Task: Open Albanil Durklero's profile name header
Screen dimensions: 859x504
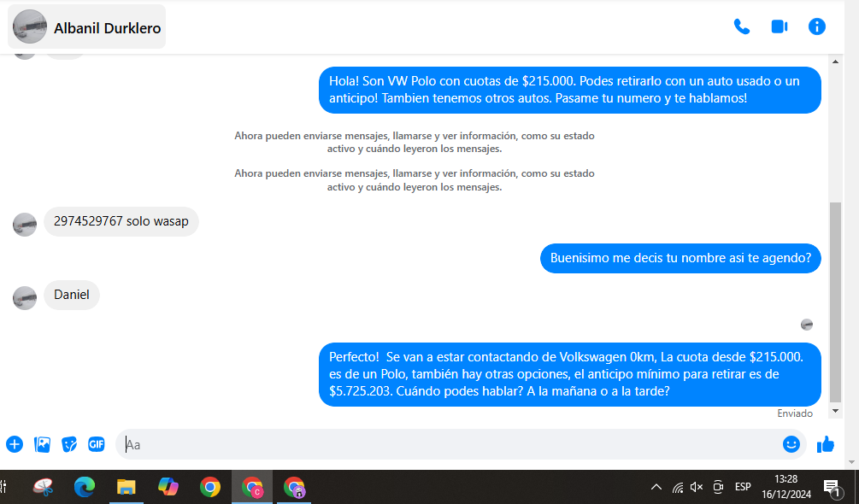Action: [107, 28]
